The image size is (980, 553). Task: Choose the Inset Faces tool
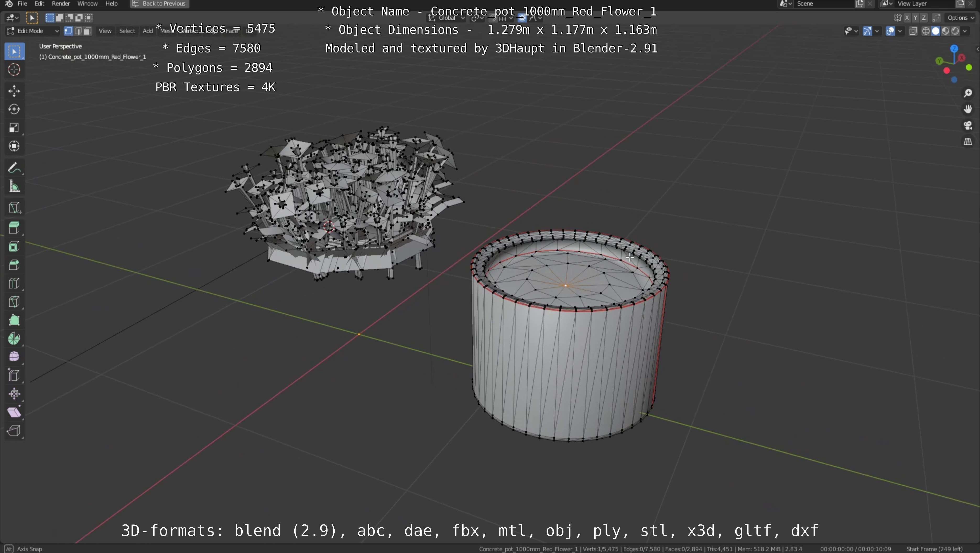[x=14, y=247]
